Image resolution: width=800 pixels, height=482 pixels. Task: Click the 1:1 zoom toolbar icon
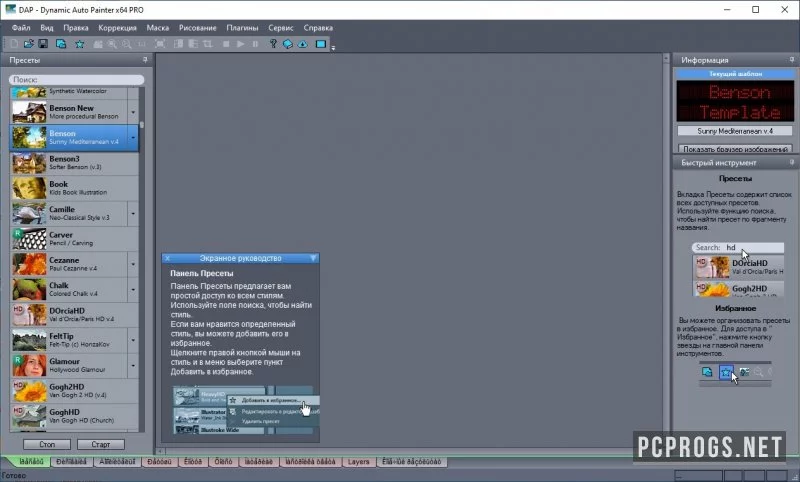click(141, 44)
